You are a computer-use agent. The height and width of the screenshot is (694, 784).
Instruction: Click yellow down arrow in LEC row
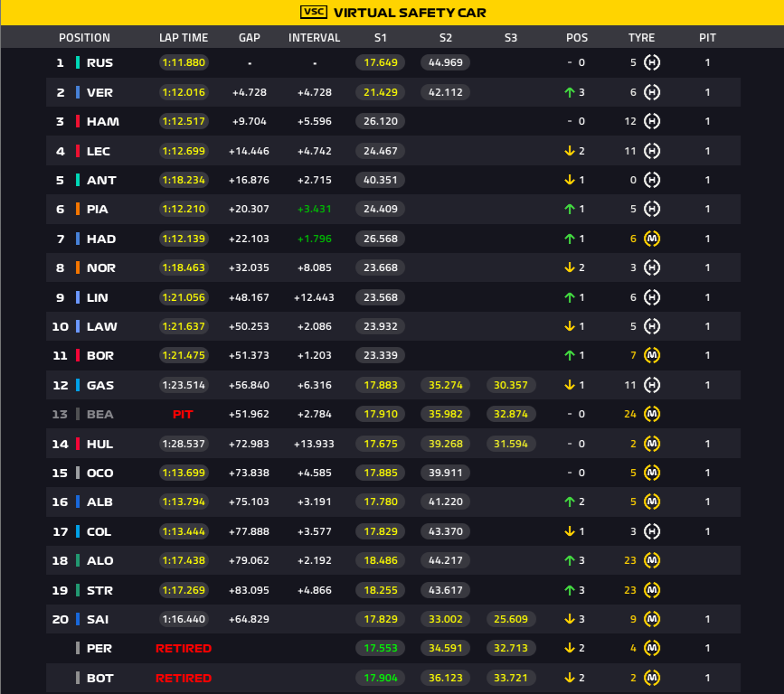click(x=570, y=151)
